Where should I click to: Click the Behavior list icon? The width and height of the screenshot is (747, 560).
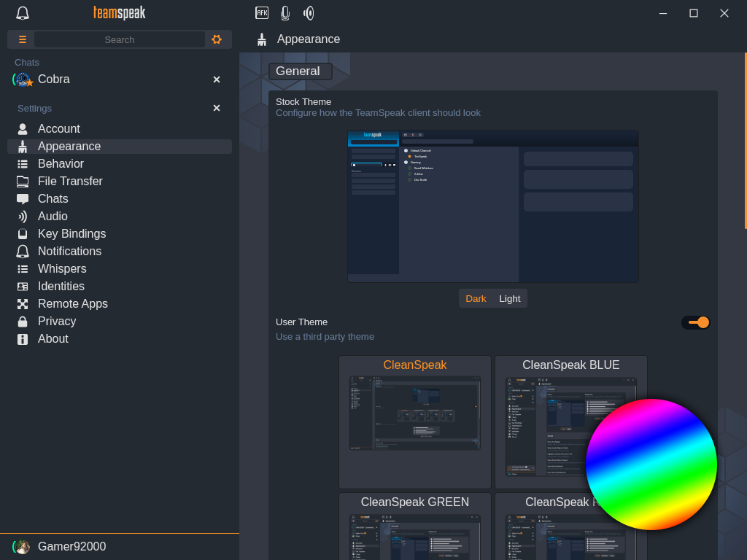(x=23, y=164)
